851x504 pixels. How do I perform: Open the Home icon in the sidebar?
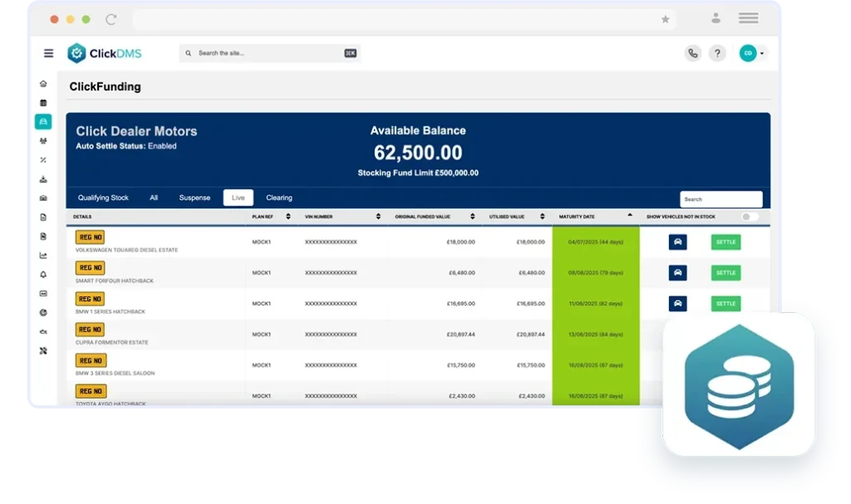click(x=43, y=84)
